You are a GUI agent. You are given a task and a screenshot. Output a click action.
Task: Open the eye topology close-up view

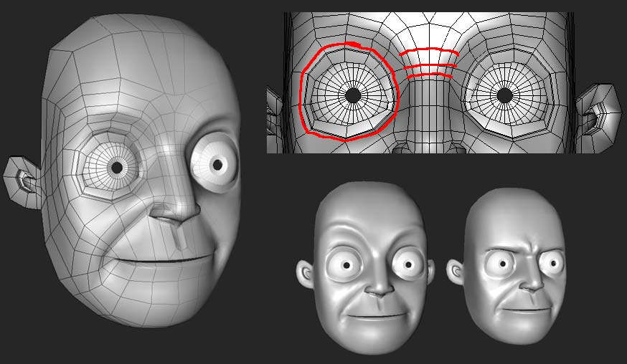click(x=444, y=82)
